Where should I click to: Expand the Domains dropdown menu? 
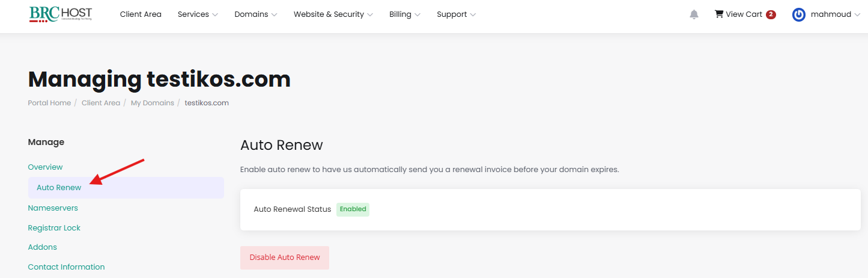(x=255, y=14)
